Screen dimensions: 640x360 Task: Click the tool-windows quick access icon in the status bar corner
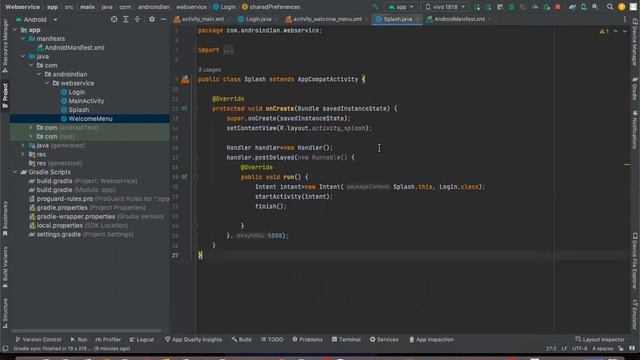[x=5, y=349]
